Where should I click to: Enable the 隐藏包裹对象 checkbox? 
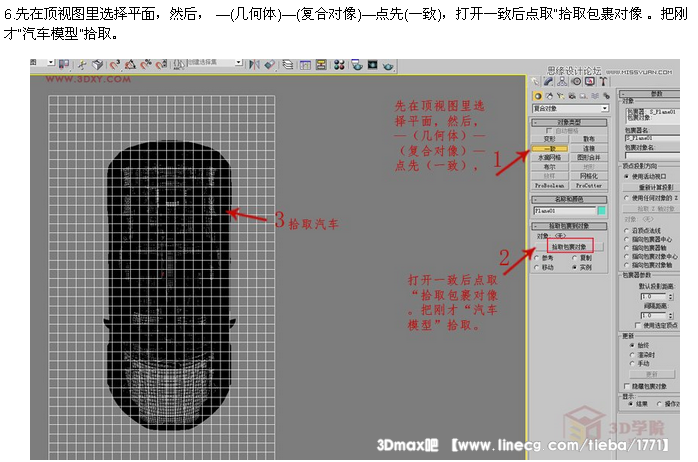[627, 386]
